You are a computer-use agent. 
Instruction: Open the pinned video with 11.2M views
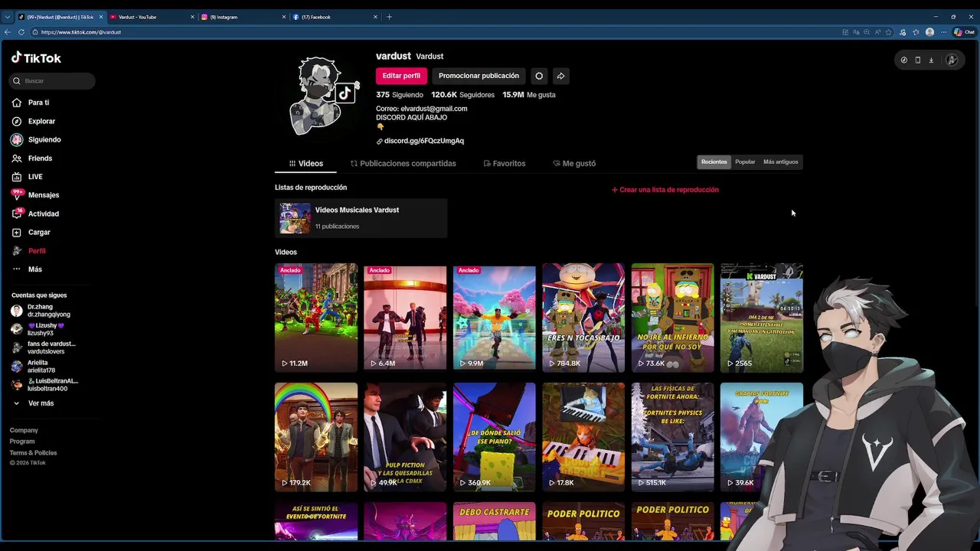pyautogui.click(x=316, y=318)
